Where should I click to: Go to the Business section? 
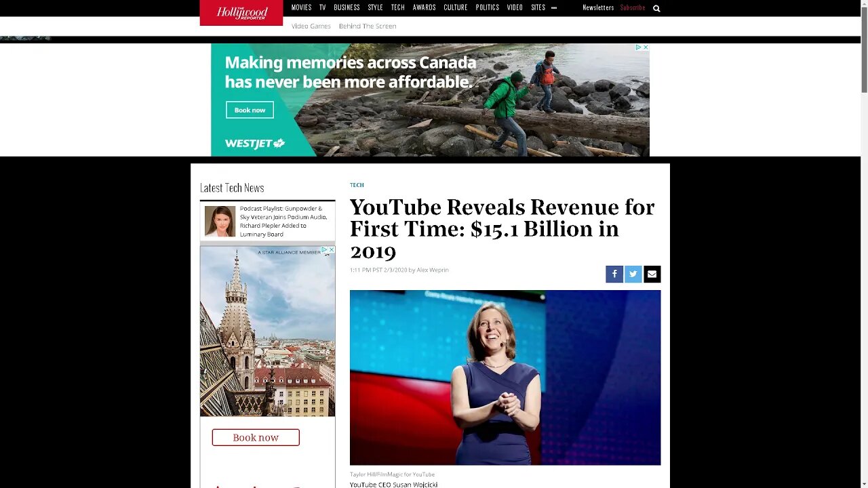click(x=347, y=7)
